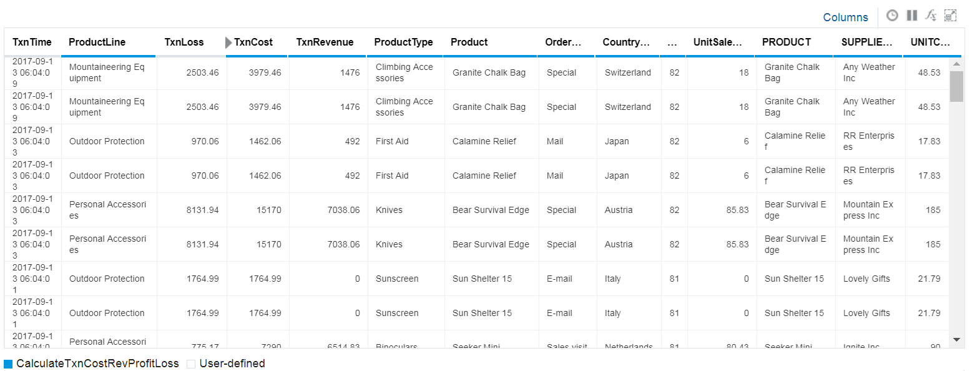Click the TxnLoss column header

point(184,42)
